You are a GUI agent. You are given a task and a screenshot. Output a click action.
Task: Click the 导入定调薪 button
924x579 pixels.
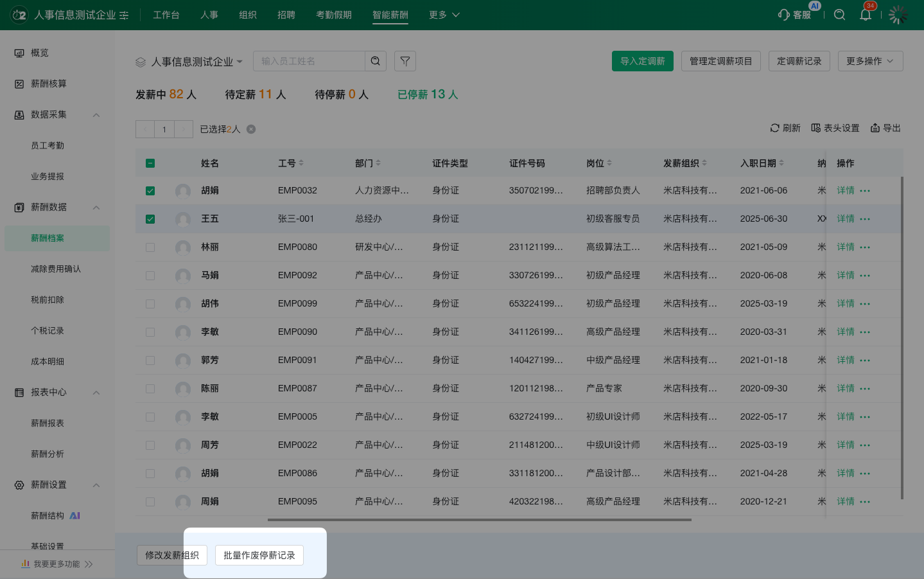(642, 61)
